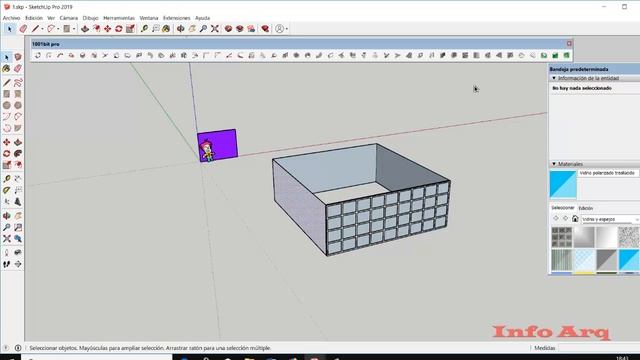Image resolution: width=640 pixels, height=360 pixels.
Task: Collapse the Materiales panel
Action: click(x=554, y=164)
